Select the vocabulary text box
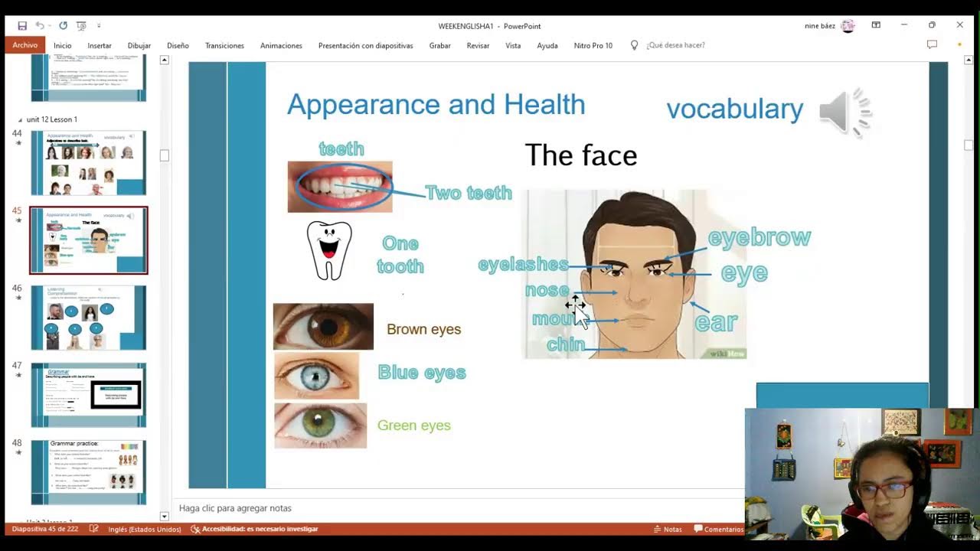 pyautogui.click(x=734, y=109)
